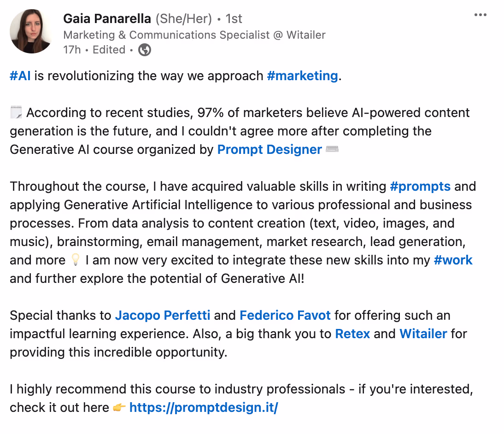Click the light bulb emoji

[75, 260]
